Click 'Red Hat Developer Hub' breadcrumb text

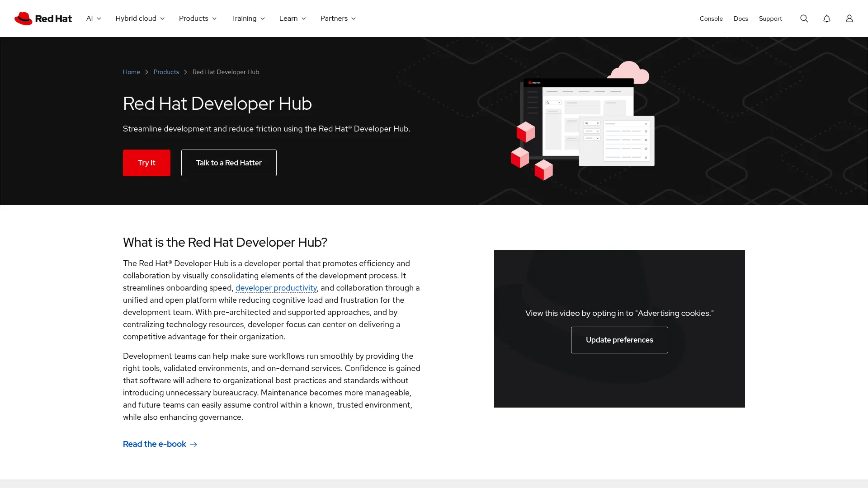pos(226,72)
